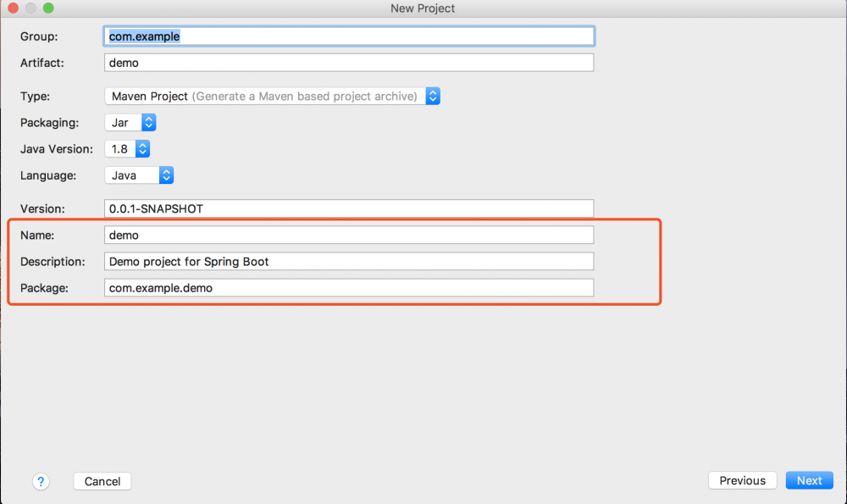Open the Type dropdown showing Maven Project
Viewport: 847px width, 504px height.
254,96
